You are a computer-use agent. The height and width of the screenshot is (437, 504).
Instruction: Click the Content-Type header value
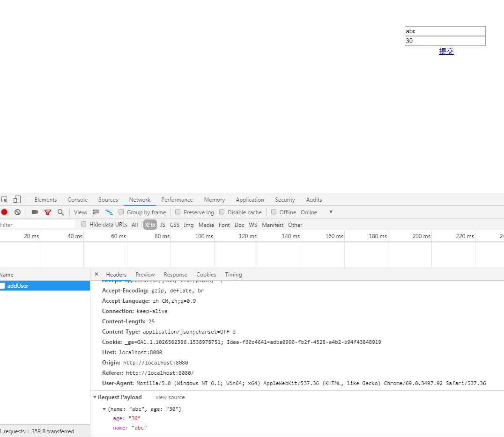click(x=189, y=332)
